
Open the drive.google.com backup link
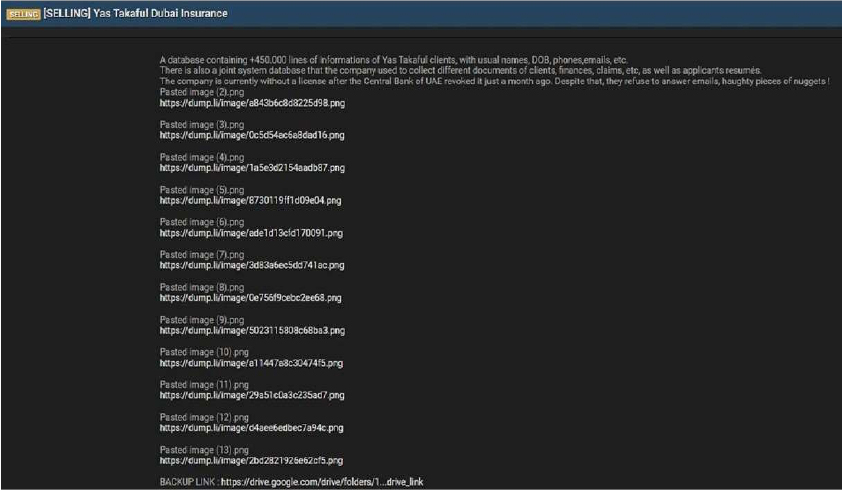click(322, 482)
